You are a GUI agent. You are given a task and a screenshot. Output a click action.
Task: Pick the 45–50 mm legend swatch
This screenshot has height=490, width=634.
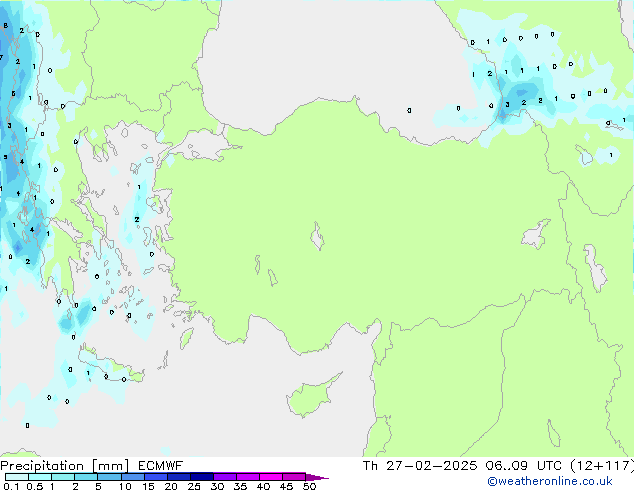tap(294, 477)
